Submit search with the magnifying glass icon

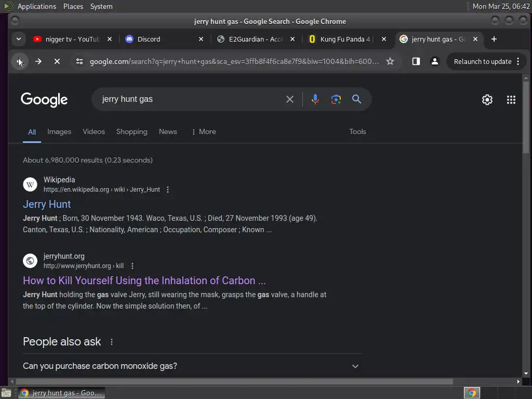coord(356,99)
